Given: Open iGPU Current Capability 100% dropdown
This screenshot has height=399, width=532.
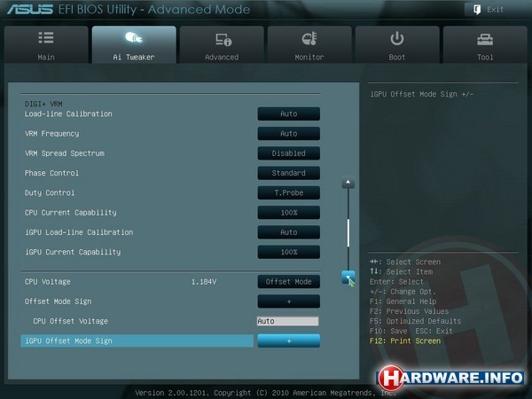Looking at the screenshot, I should click(x=289, y=252).
